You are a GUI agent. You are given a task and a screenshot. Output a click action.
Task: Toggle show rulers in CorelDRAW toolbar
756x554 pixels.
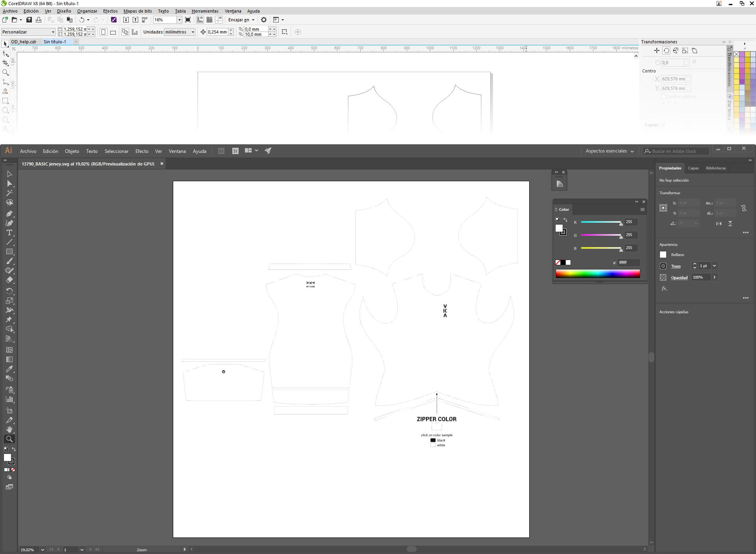[200, 20]
